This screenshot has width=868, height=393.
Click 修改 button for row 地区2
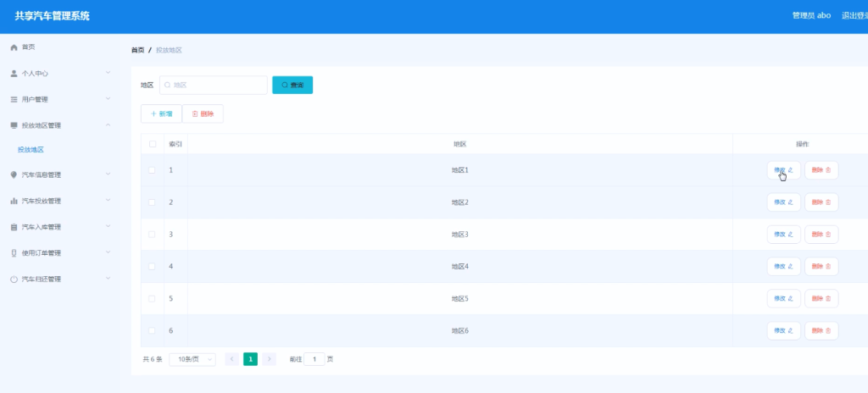pyautogui.click(x=783, y=202)
